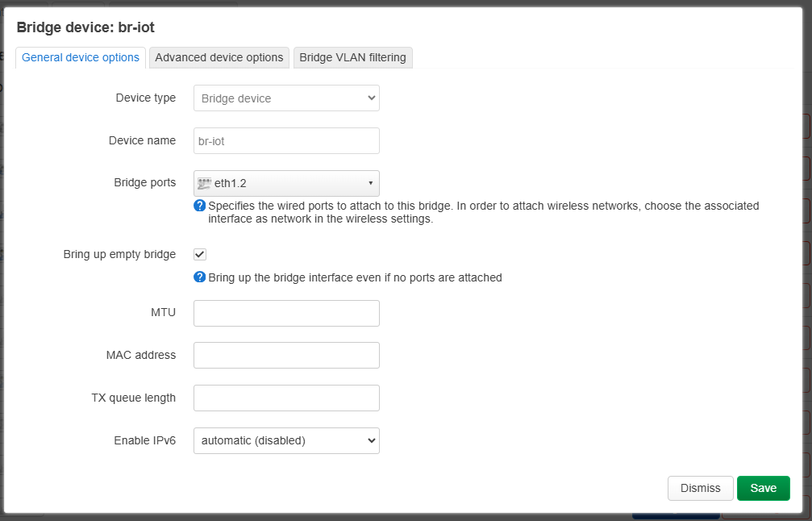812x521 pixels.
Task: Click the green Save button
Action: (x=764, y=489)
